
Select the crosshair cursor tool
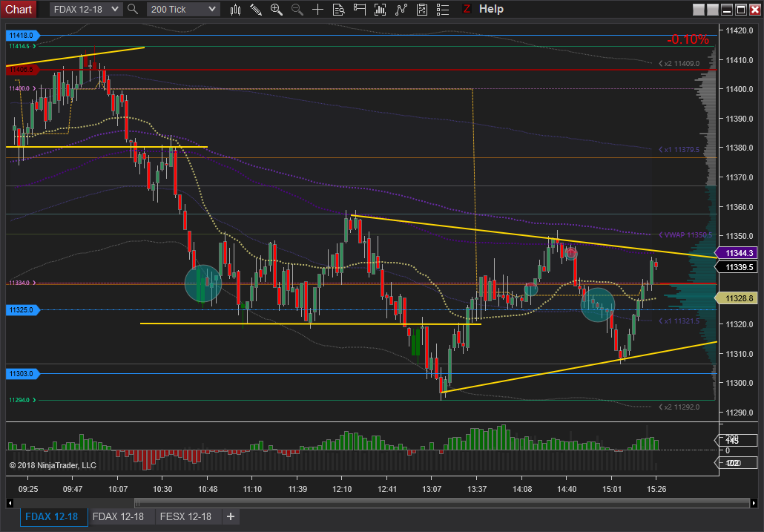317,9
